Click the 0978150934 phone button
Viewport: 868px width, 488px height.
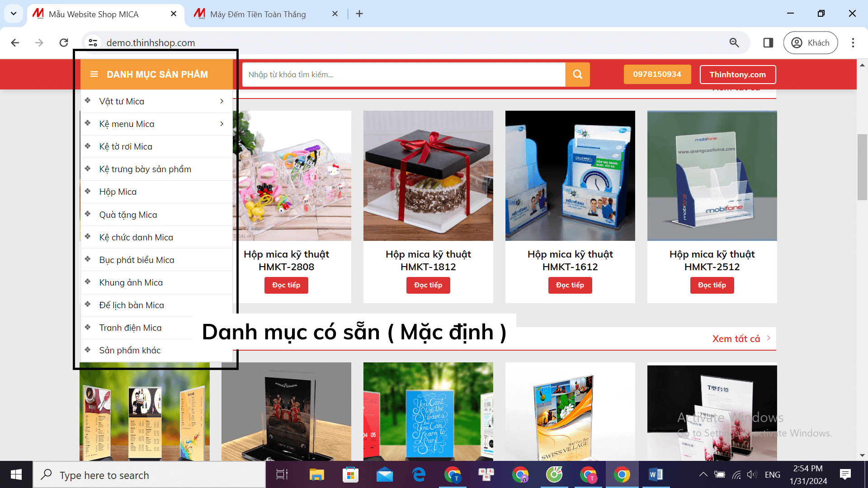tap(657, 74)
